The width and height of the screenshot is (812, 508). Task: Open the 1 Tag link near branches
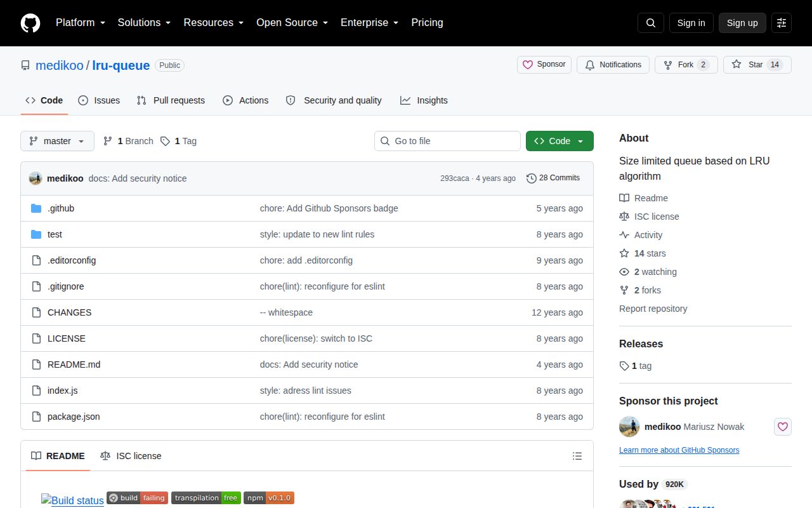(178, 141)
